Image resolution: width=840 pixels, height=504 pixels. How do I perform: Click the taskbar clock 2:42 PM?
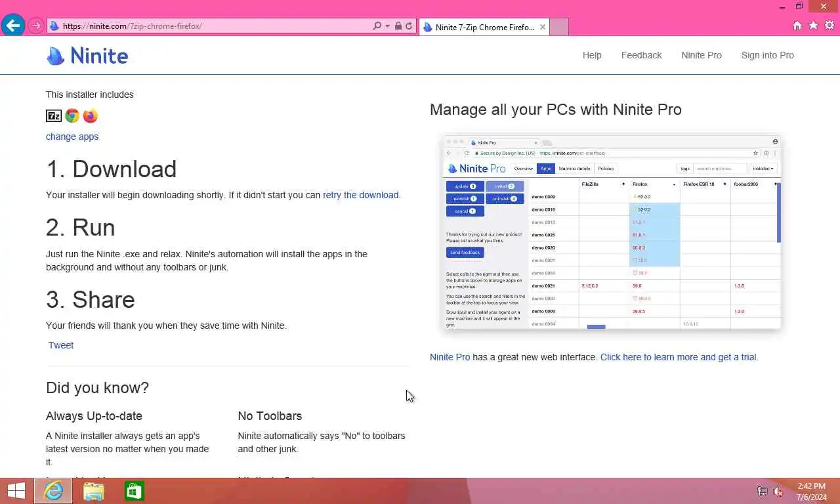point(811,486)
